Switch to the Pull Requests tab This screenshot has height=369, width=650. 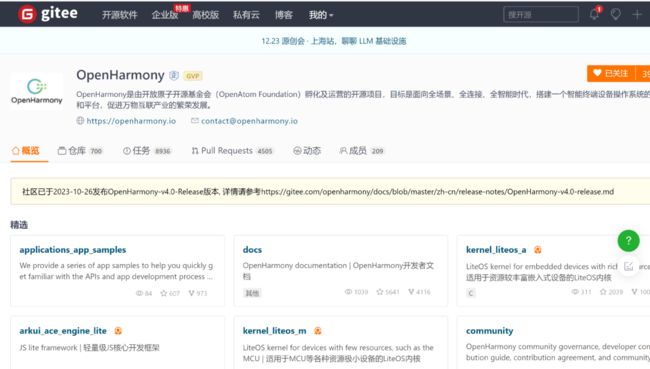(232, 151)
